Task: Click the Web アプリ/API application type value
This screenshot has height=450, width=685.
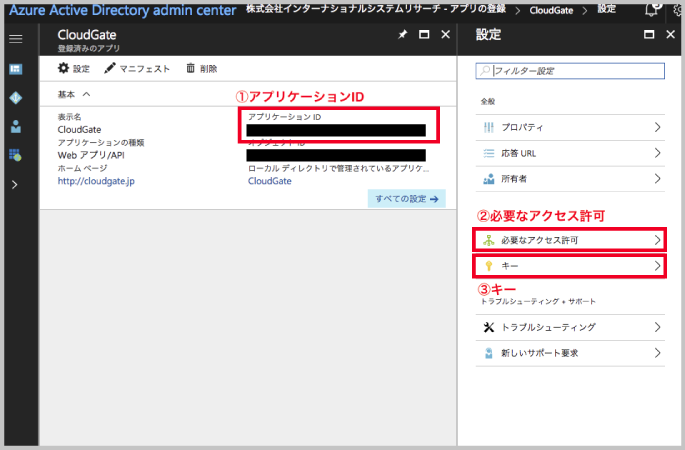Action: 91,156
